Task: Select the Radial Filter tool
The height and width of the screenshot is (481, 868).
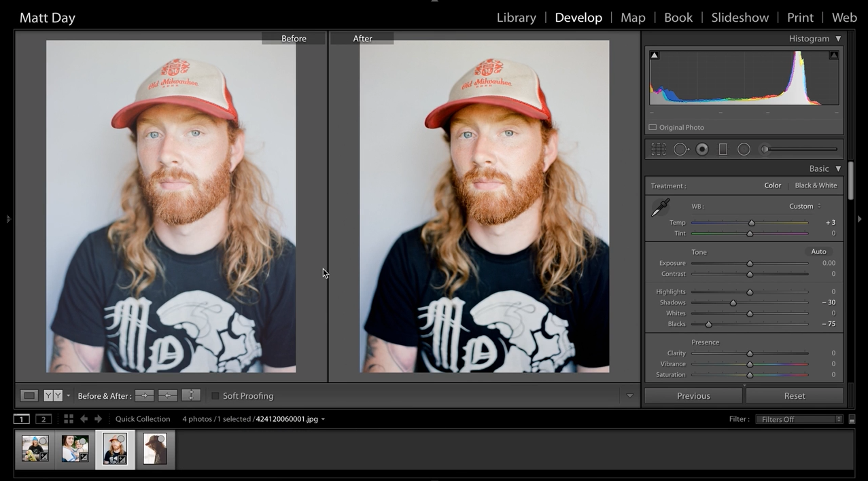Action: [x=744, y=149]
